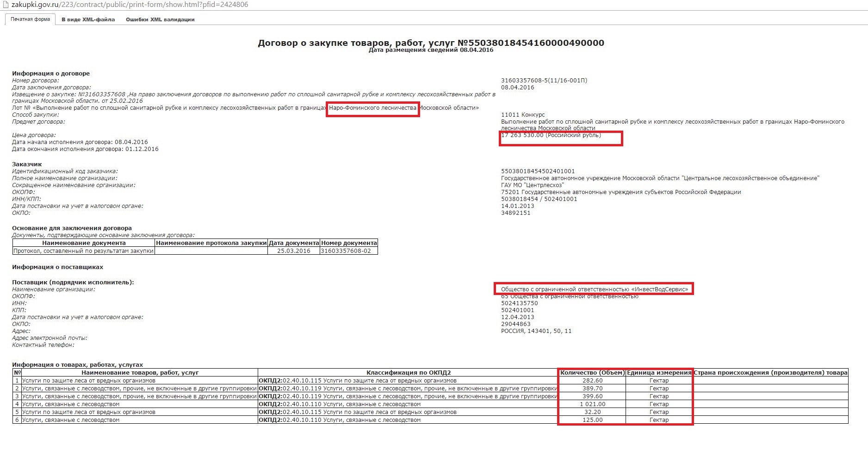The height and width of the screenshot is (458, 868).
Task: Click customer code 55038018454502401001
Action: pos(538,171)
